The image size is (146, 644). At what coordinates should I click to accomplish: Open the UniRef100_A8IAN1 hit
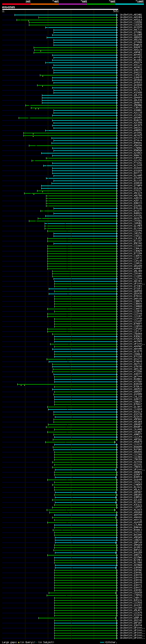pos(131,15)
